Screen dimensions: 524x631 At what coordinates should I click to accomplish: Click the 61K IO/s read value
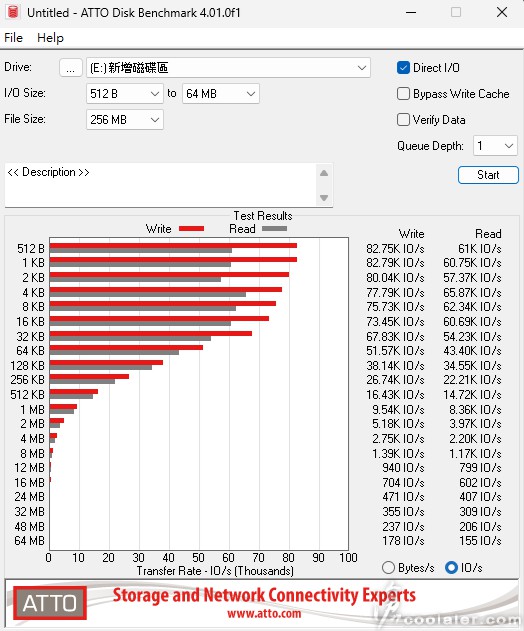tap(479, 249)
